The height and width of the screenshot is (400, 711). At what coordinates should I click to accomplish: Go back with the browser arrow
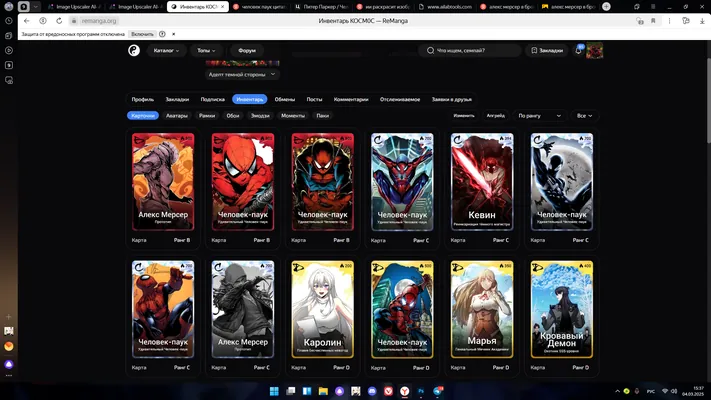tap(27, 21)
